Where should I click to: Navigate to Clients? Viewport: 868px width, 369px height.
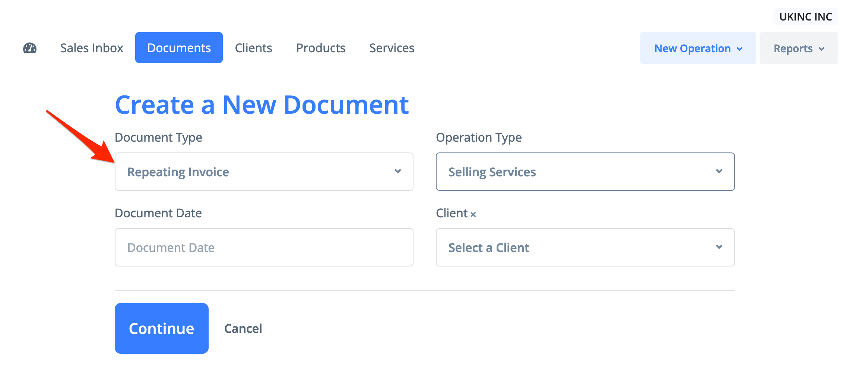(x=253, y=48)
